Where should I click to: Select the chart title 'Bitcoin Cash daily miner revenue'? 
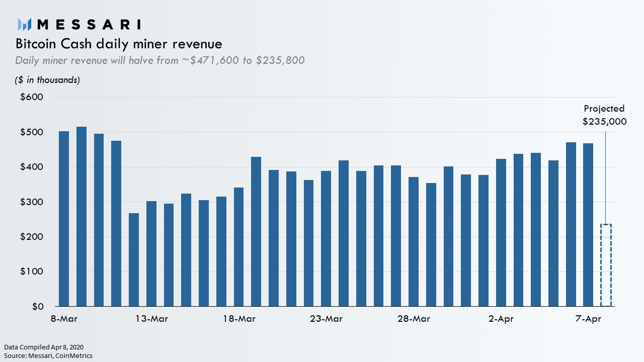pos(118,44)
